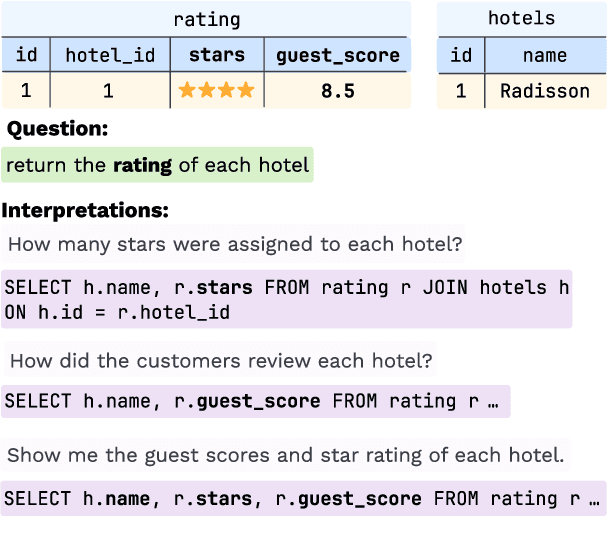608x548 pixels.
Task: Select "How many stars were assigned" interpretation
Action: click(x=235, y=244)
